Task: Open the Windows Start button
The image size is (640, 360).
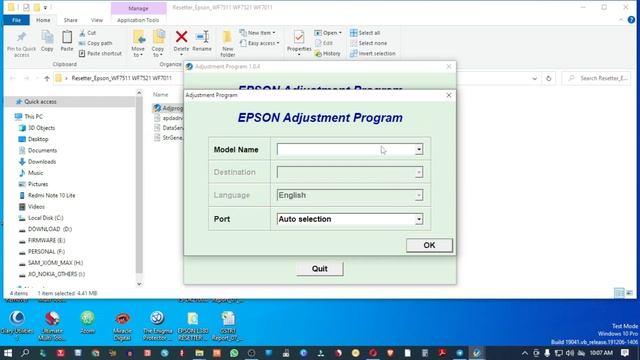Action: click(x=8, y=353)
